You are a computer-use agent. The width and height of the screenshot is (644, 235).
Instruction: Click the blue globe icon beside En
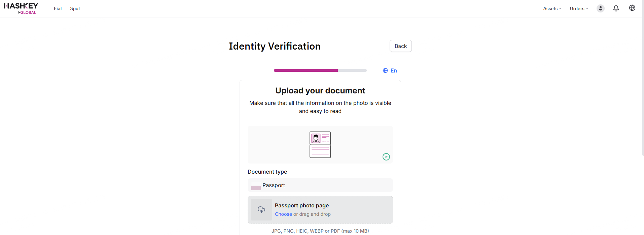tap(385, 70)
